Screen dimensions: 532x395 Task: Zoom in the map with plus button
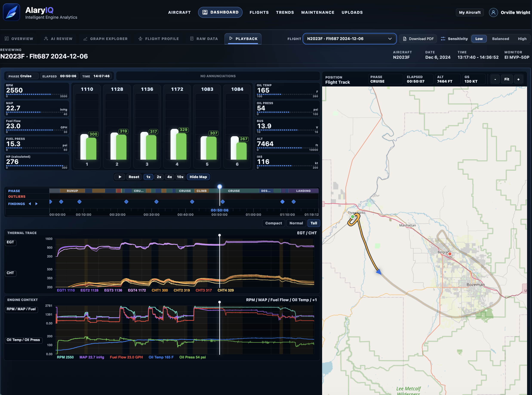518,79
